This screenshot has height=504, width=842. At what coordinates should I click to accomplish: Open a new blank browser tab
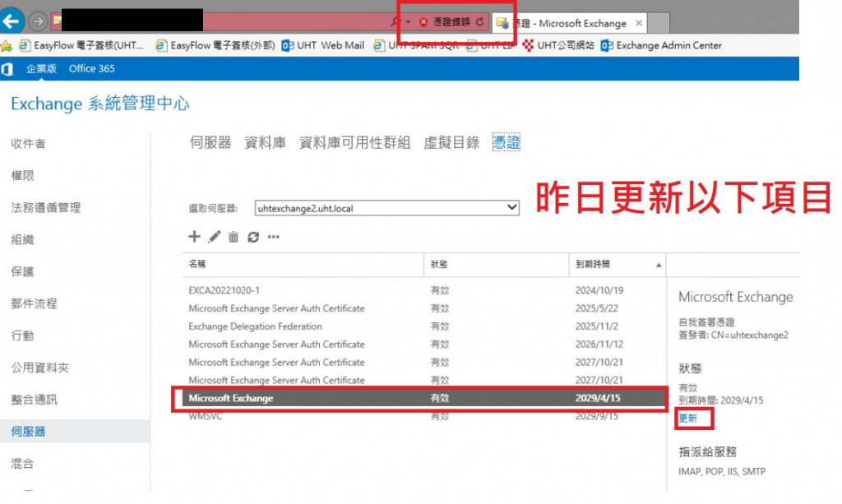pos(659,23)
